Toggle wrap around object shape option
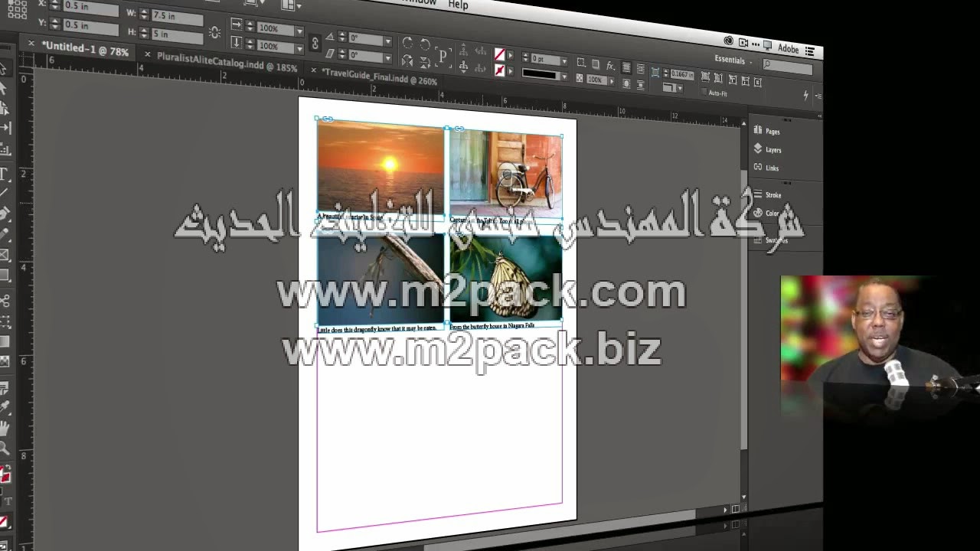This screenshot has height=551, width=980. (x=626, y=83)
